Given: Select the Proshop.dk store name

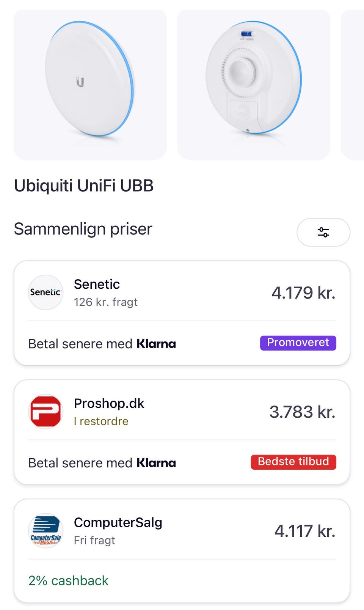Looking at the screenshot, I should 109,403.
